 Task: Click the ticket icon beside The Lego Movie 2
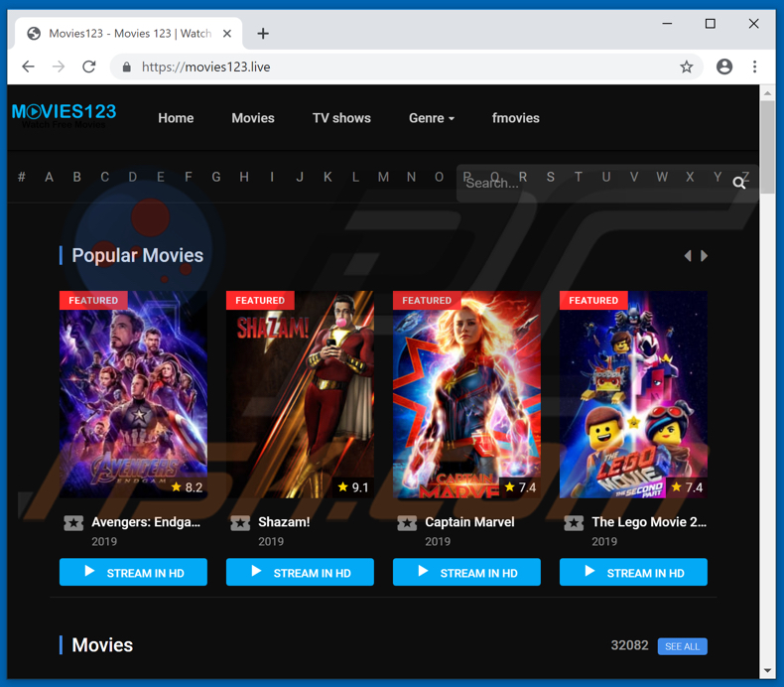click(574, 523)
